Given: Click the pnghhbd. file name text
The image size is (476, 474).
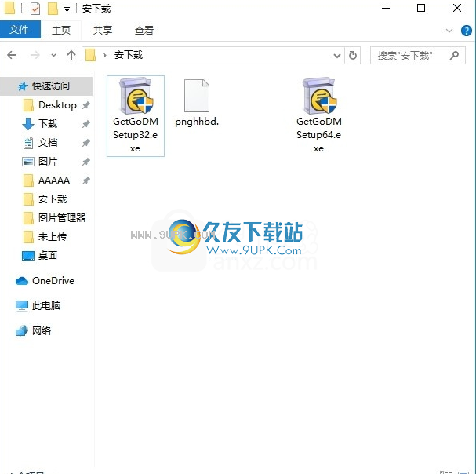Looking at the screenshot, I should 197,122.
